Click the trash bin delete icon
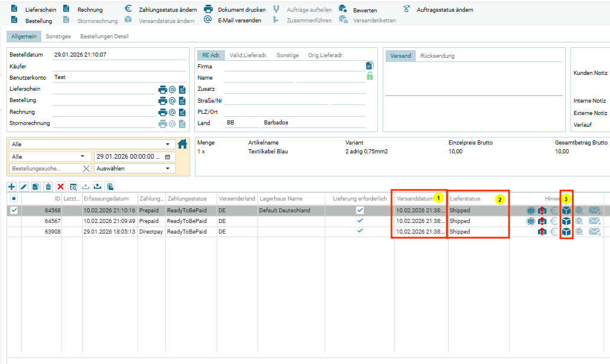 click(48, 186)
